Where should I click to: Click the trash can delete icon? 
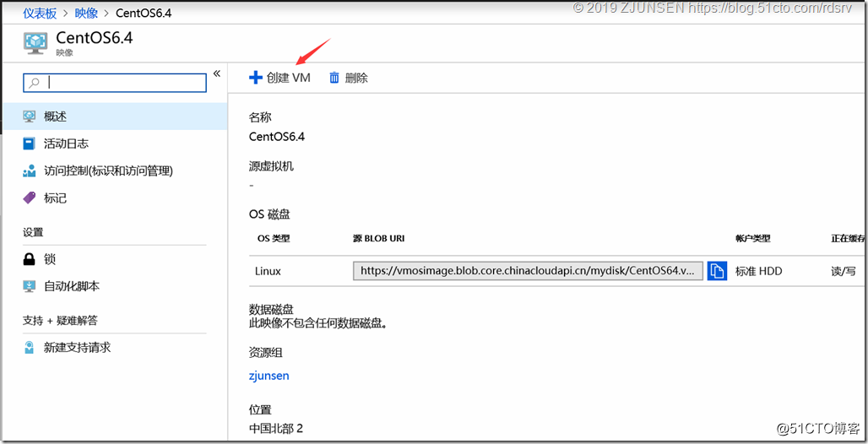coord(334,78)
